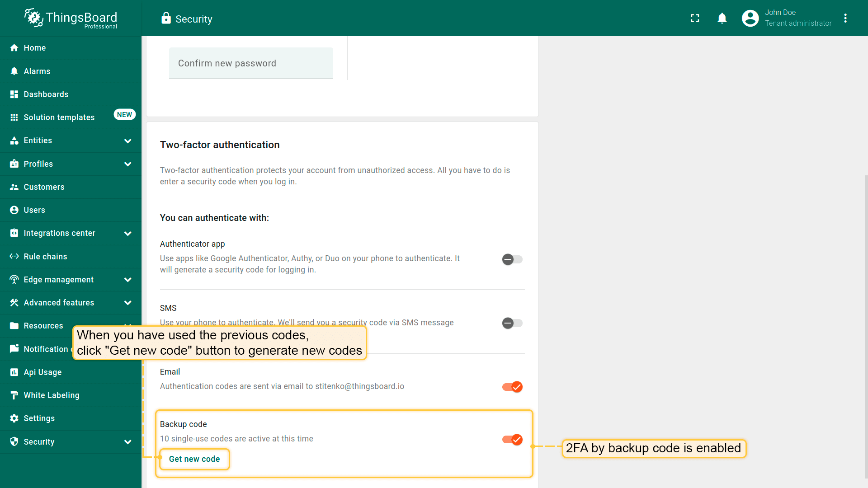The height and width of the screenshot is (488, 868).
Task: Click the Rule chains icon
Action: [x=14, y=256]
